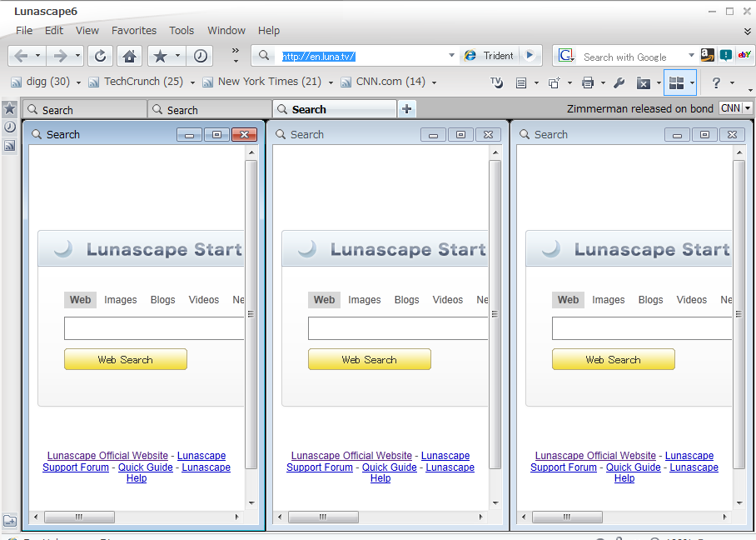Open settings with the wrench icon

point(619,83)
